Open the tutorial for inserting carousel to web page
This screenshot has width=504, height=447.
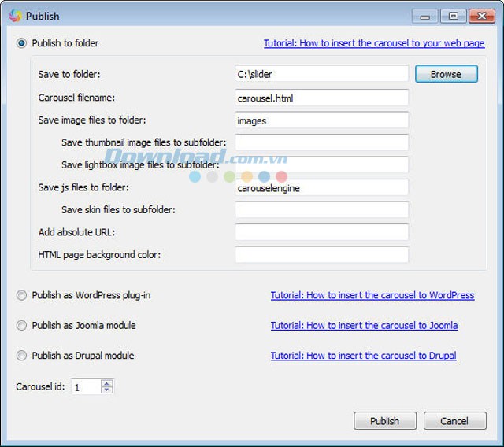pyautogui.click(x=373, y=43)
